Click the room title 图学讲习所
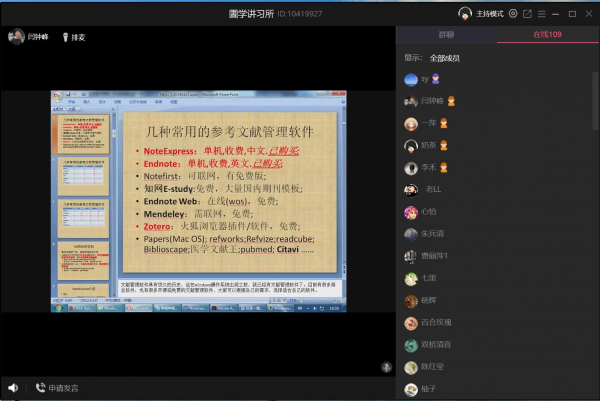This screenshot has width=600, height=401. coord(251,14)
